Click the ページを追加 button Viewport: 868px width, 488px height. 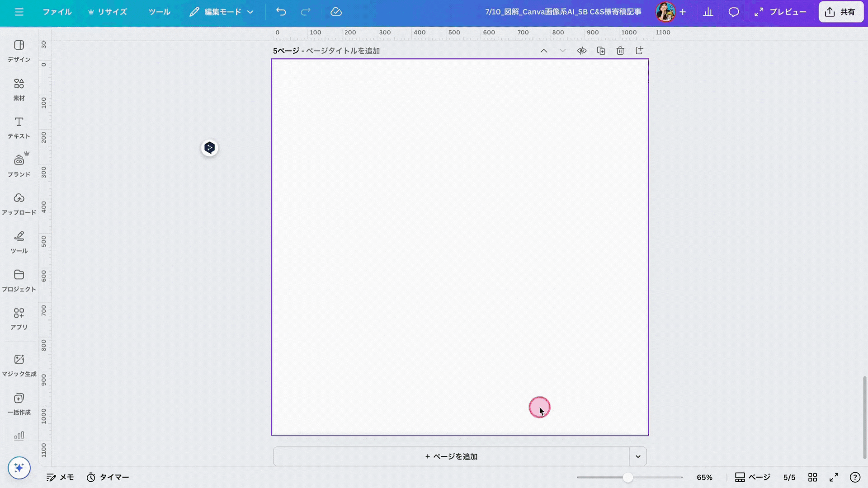click(451, 456)
